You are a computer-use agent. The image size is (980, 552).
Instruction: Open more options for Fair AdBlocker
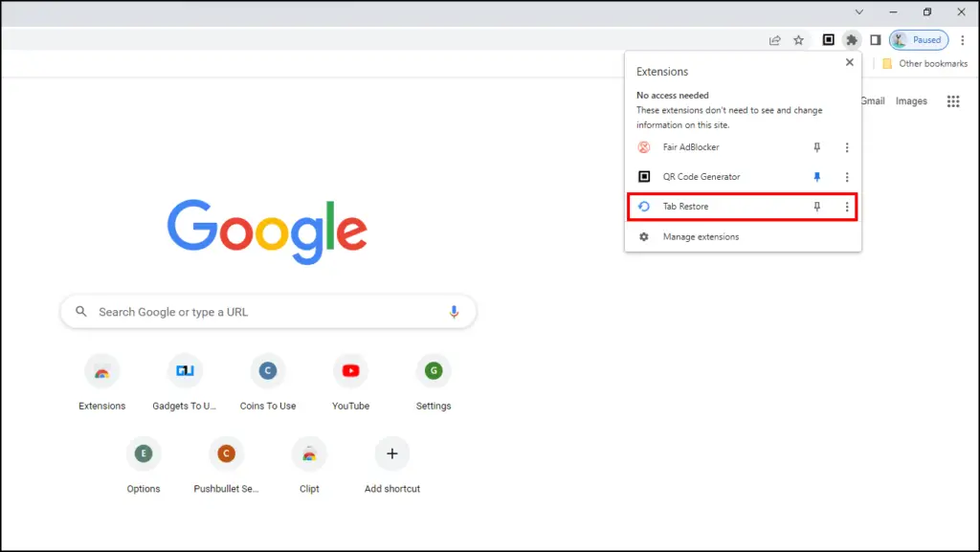coord(847,147)
